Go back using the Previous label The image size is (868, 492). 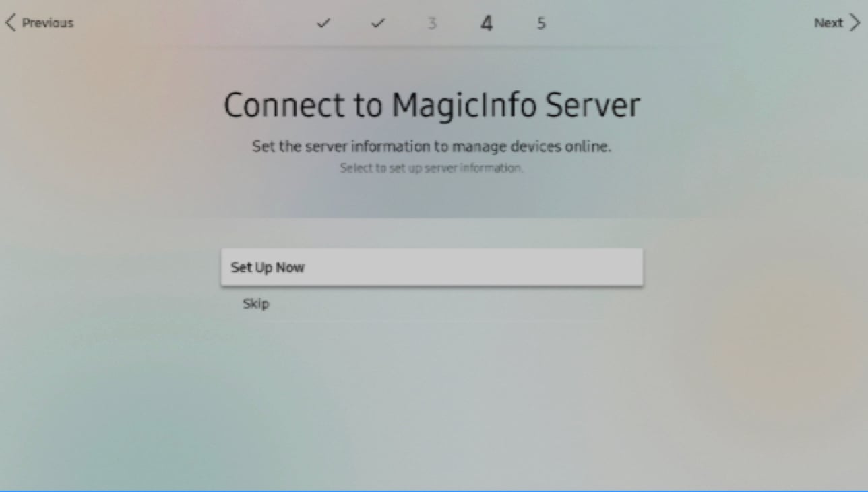[48, 23]
